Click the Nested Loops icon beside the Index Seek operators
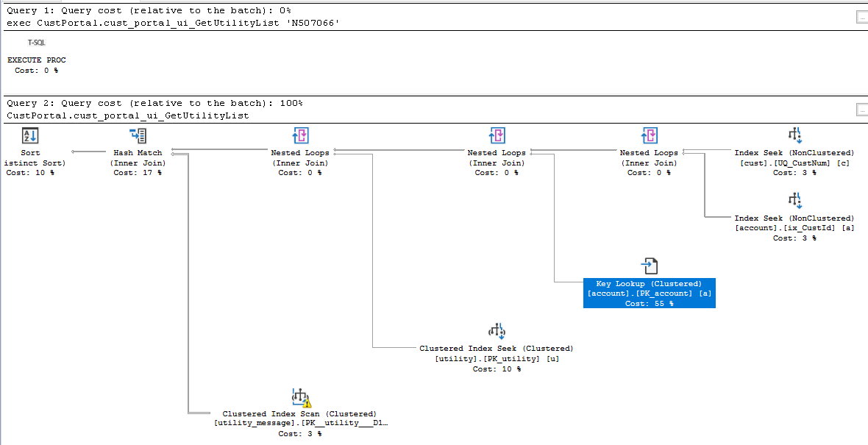The height and width of the screenshot is (445, 868). (x=650, y=135)
